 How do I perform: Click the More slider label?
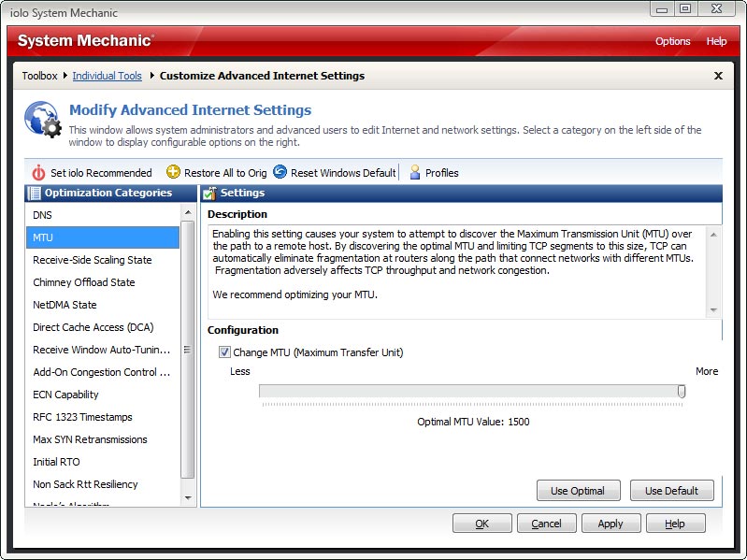[707, 371]
